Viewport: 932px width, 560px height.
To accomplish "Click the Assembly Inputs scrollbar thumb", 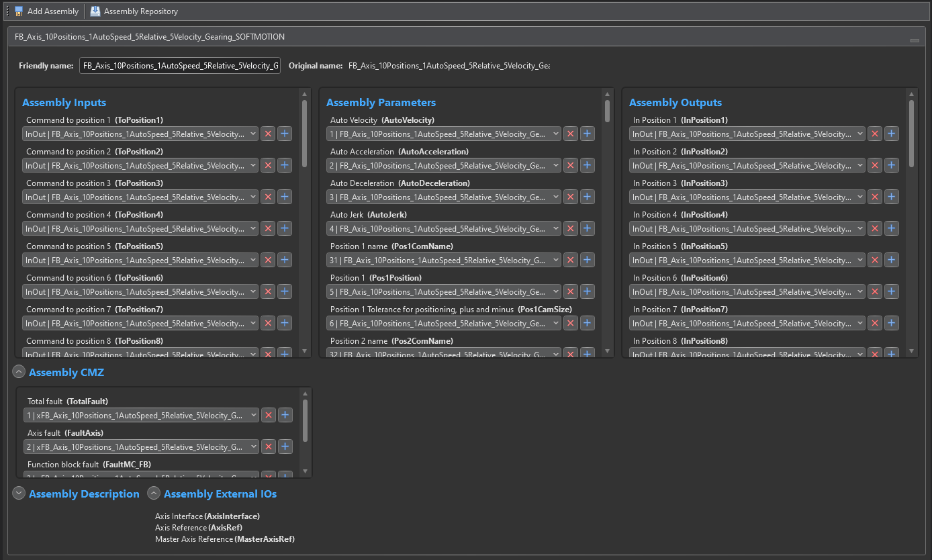I will tap(305, 134).
